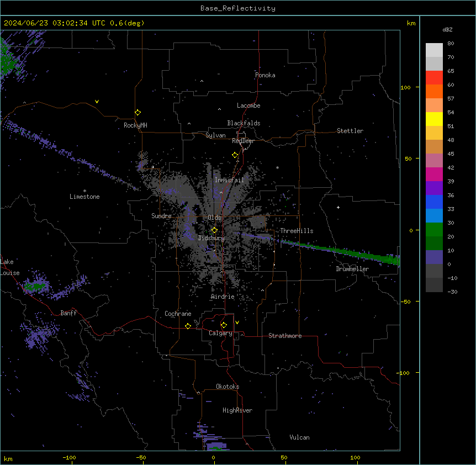Click the -100 tick on the bottom axis

click(69, 457)
